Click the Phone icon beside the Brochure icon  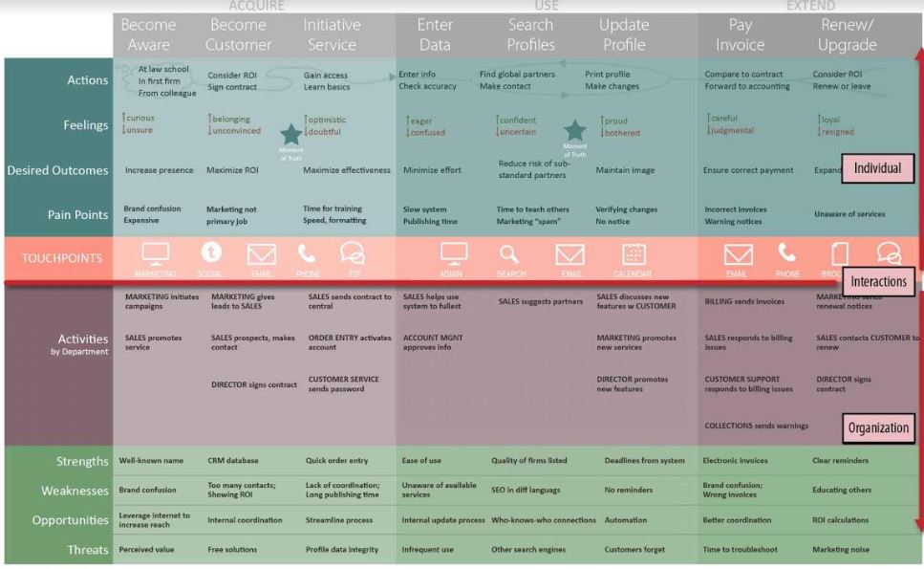pos(787,253)
